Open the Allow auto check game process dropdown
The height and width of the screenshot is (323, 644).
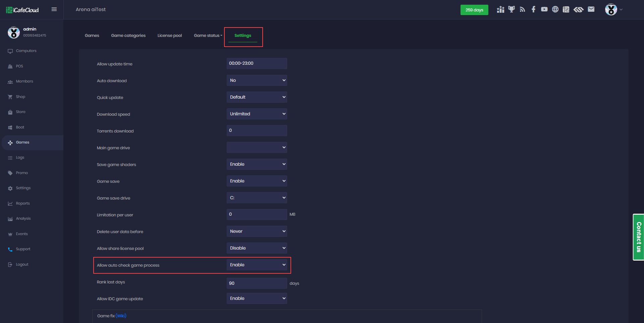pyautogui.click(x=257, y=265)
